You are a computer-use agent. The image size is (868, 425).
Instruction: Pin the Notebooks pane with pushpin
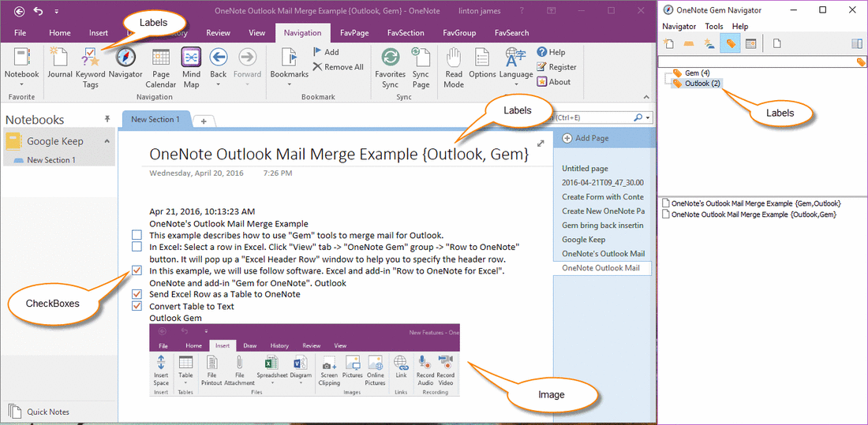click(107, 119)
